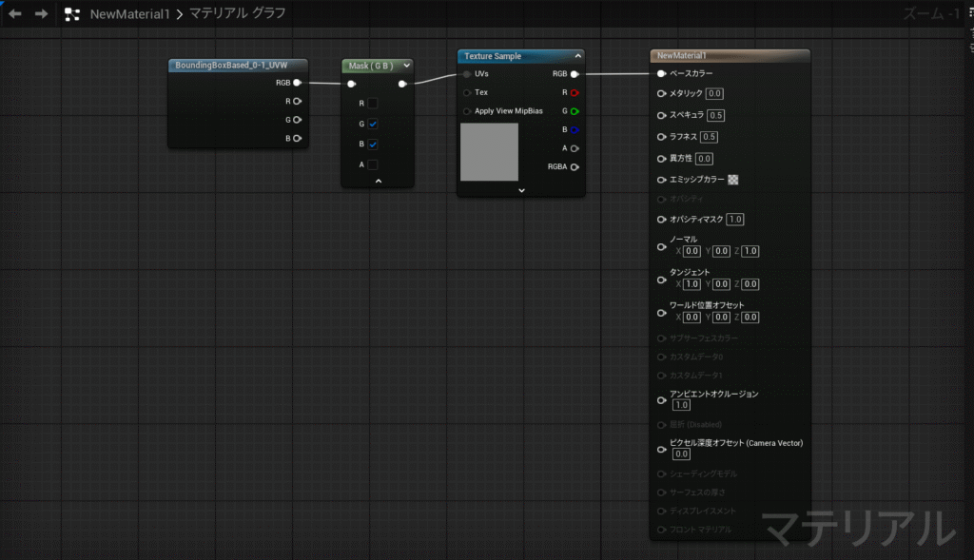974x560 pixels.
Task: Open the Mask (G B) node dropdown chevron
Action: tap(407, 66)
